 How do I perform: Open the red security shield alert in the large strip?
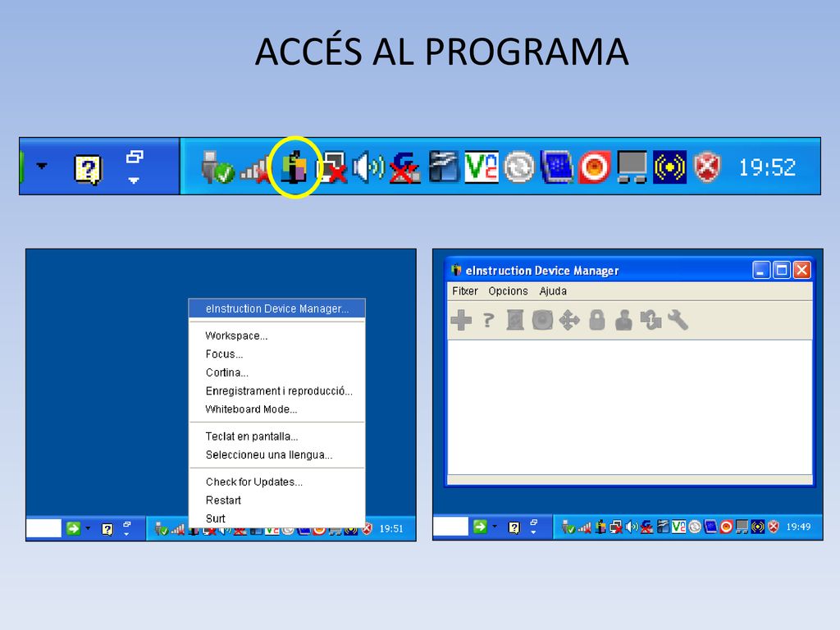point(706,167)
